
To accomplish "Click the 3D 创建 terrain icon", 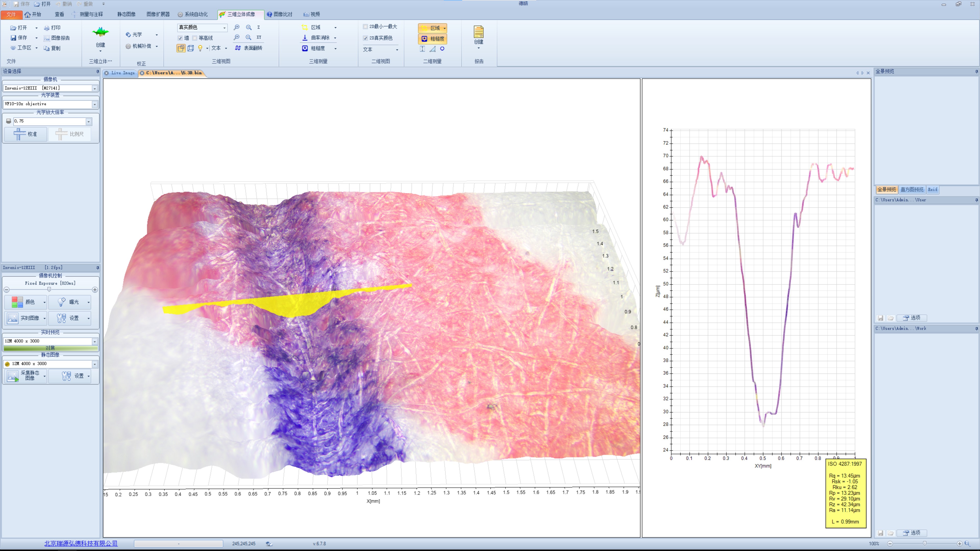I will [101, 32].
